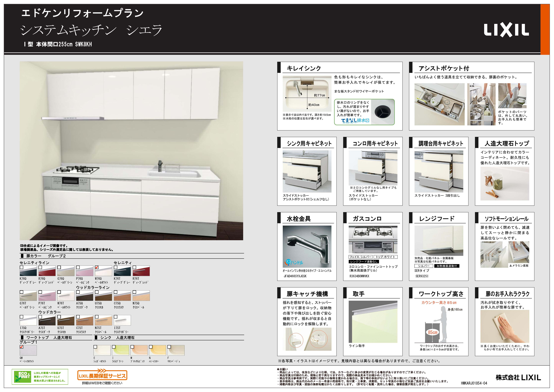Uncheck the selected W76Q ペールホワイト checkbox
554x392 pixels.
click(x=97, y=267)
